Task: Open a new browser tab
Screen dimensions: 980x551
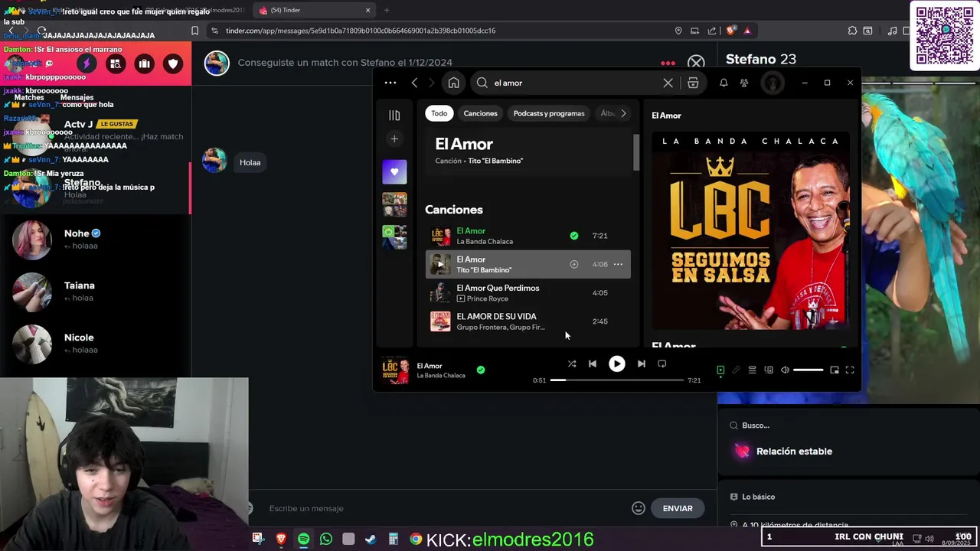Action: click(x=387, y=10)
